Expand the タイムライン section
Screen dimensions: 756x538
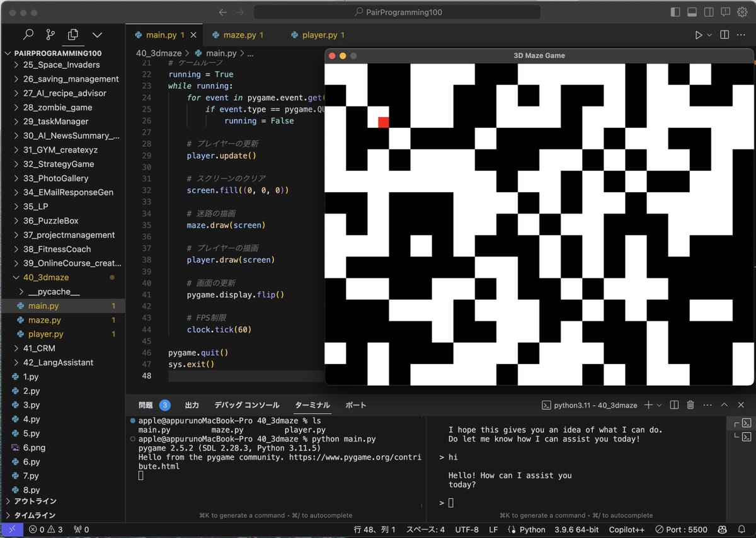(x=35, y=515)
